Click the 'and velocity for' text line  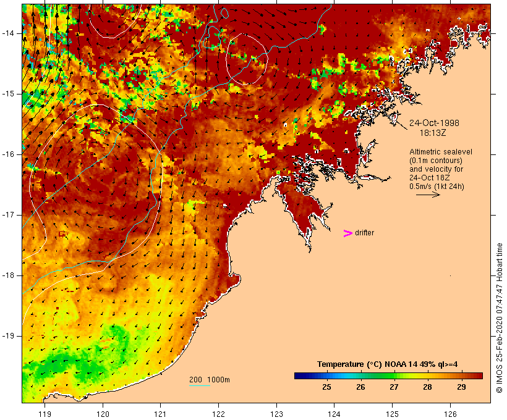tap(436, 169)
